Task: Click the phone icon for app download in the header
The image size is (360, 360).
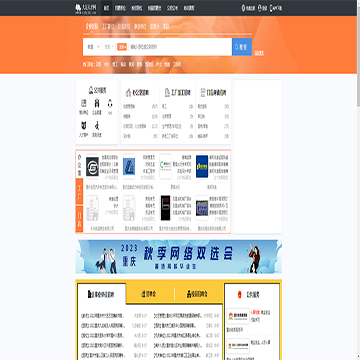Action: [x=271, y=8]
